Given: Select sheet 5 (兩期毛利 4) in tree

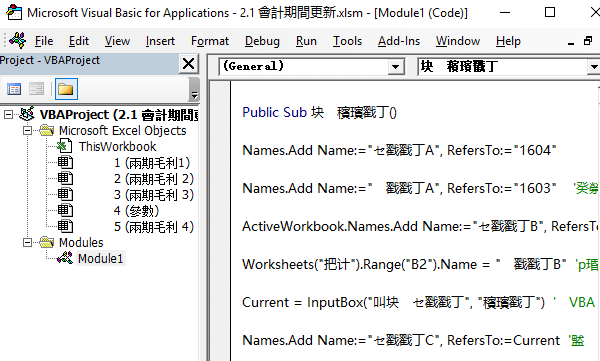Looking at the screenshot, I should [153, 227].
